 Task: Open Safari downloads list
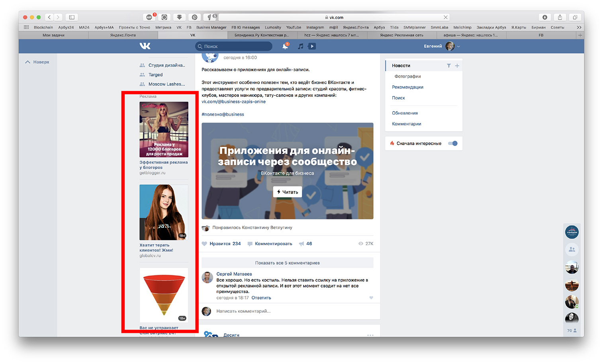point(544,17)
